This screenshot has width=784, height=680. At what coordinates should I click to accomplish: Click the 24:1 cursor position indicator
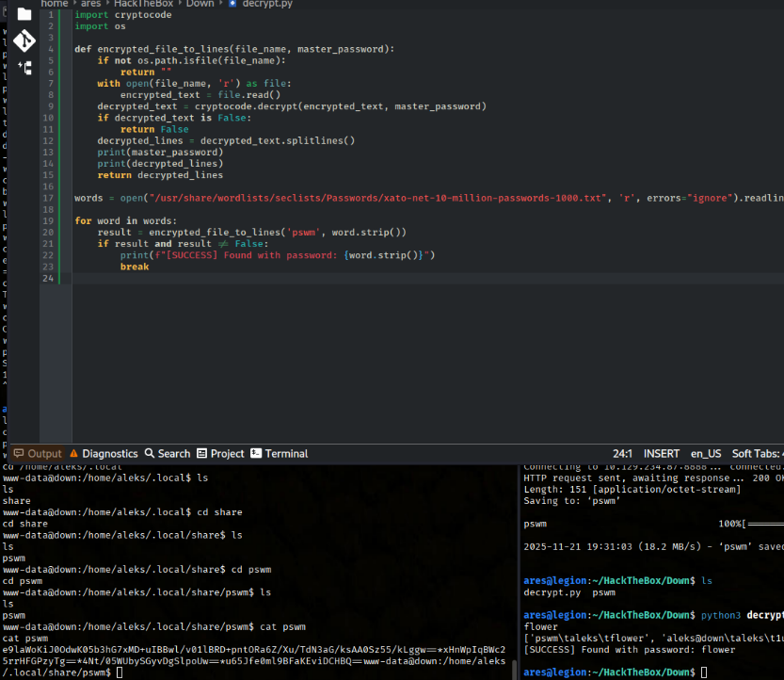pos(622,453)
